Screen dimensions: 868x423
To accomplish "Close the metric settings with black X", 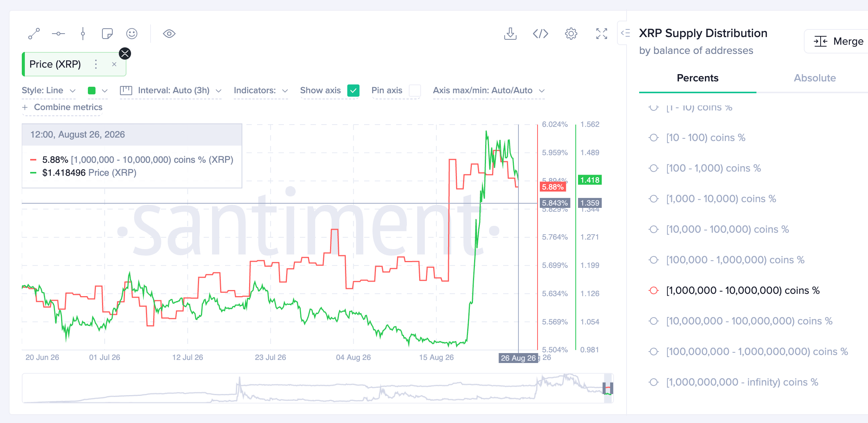I will click(x=125, y=53).
